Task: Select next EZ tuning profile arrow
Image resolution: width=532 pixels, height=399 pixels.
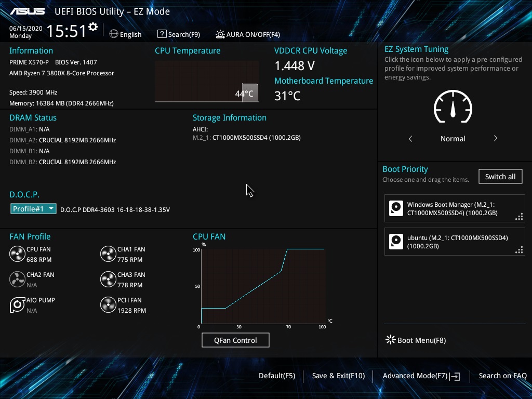Action: pos(495,138)
